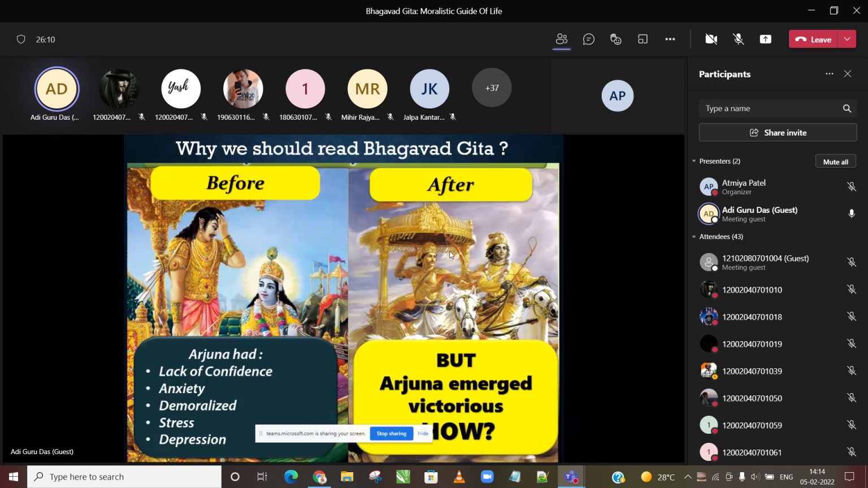Open the 28°C weather widget

[658, 477]
